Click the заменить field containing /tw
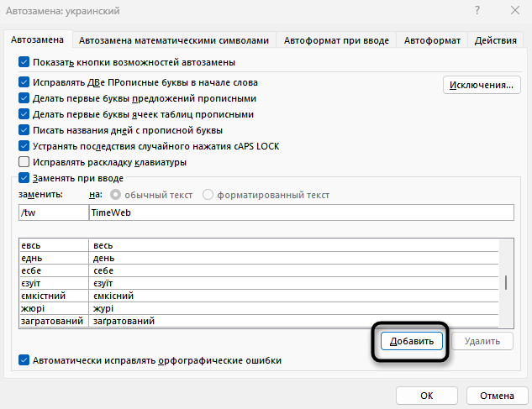Image resolution: width=532 pixels, height=409 pixels. pos(54,212)
